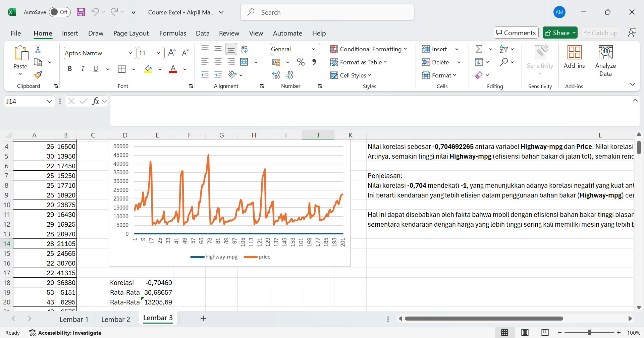Click the Cut scissors icon
This screenshot has width=644, height=338.
pyautogui.click(x=38, y=49)
